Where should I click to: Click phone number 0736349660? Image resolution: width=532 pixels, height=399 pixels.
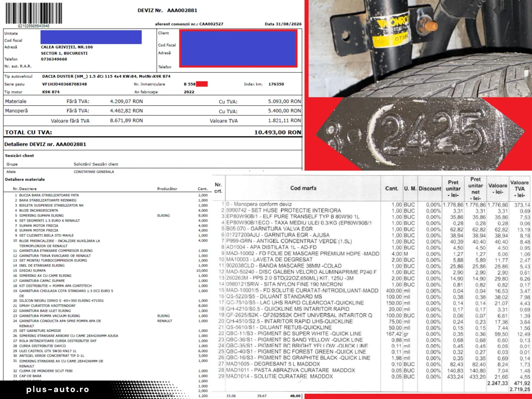click(54, 59)
